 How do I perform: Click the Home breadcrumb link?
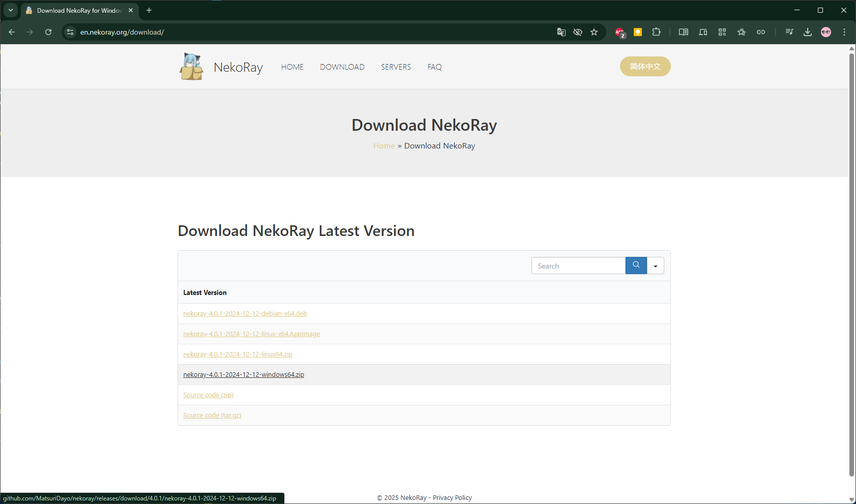[x=384, y=146]
